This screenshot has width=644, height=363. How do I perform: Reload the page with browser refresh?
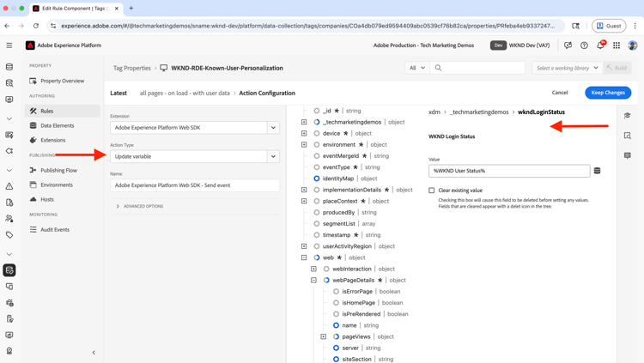click(x=36, y=26)
